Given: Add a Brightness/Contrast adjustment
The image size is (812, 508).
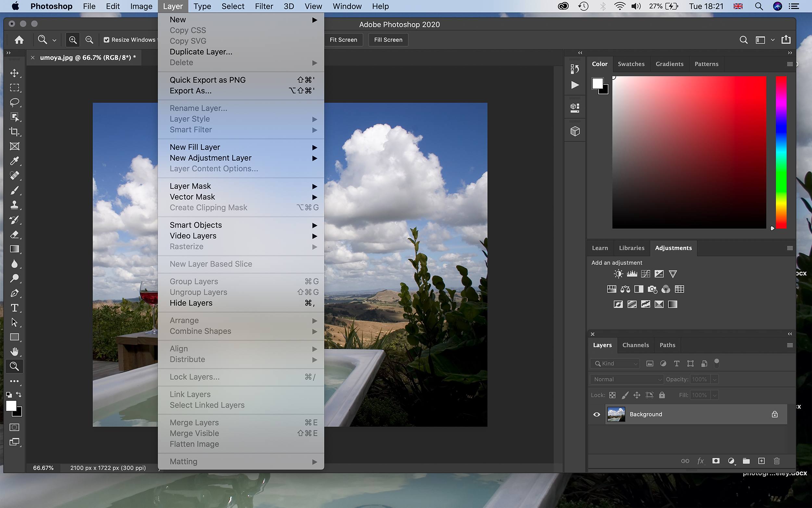Looking at the screenshot, I should (618, 274).
